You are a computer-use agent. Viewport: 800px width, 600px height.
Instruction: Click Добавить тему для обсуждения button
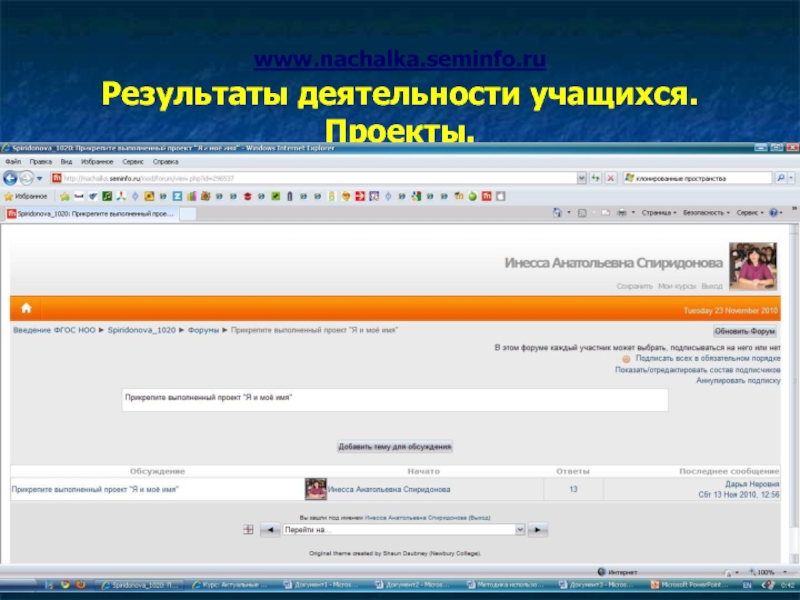[x=395, y=446]
